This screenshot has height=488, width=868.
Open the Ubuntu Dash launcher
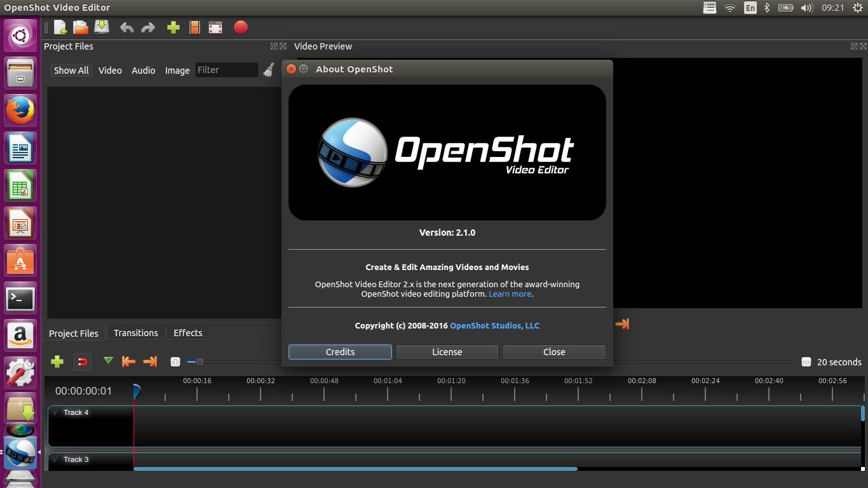point(20,35)
